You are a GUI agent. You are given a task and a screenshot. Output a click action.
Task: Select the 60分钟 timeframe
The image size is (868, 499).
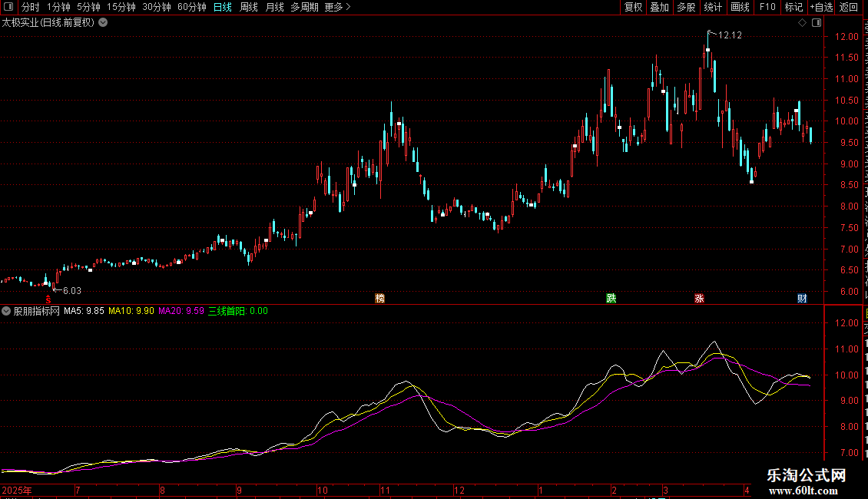click(191, 7)
